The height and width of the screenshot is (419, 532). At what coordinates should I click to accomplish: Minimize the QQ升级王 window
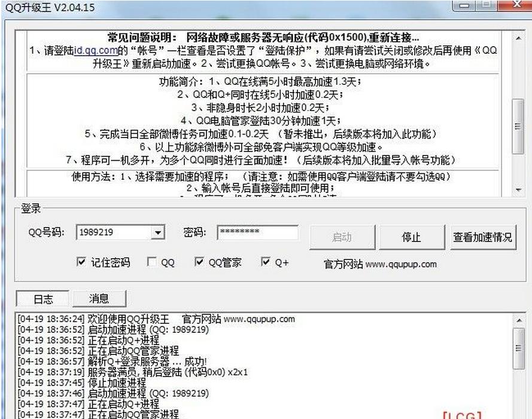[465, 5]
